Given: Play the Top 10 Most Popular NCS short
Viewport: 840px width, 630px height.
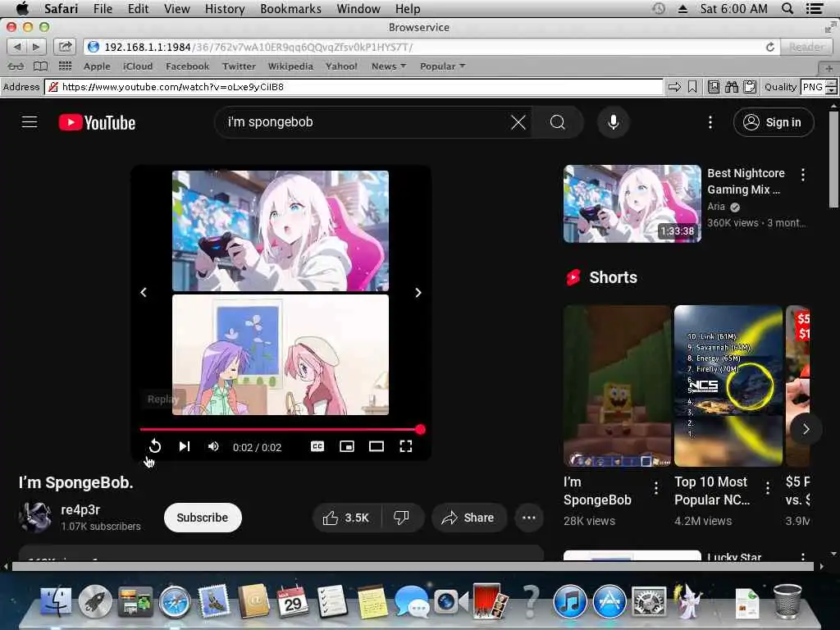Looking at the screenshot, I should click(728, 386).
